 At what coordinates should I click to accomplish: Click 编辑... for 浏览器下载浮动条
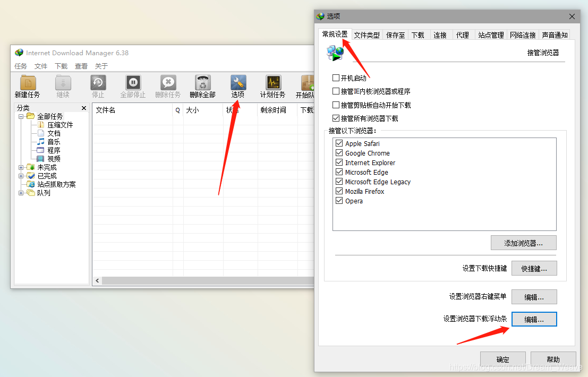point(534,319)
